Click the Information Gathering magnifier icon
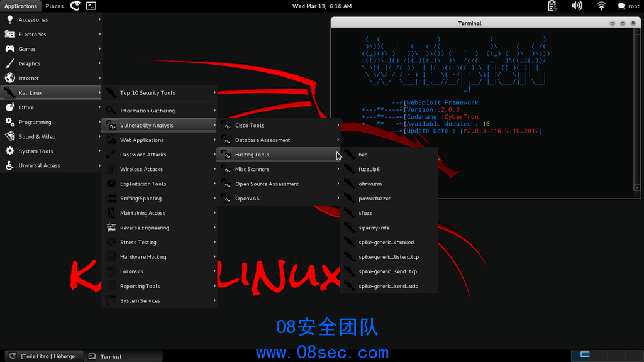Image resolution: width=644 pixels, height=362 pixels. click(x=111, y=111)
